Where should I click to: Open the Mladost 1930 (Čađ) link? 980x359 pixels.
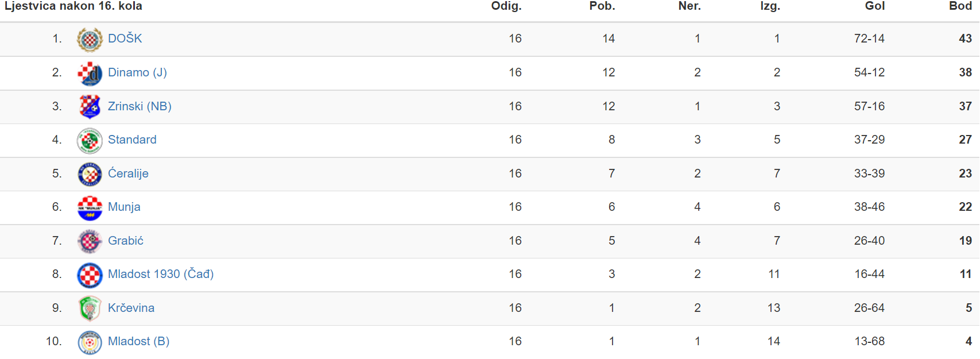click(161, 274)
